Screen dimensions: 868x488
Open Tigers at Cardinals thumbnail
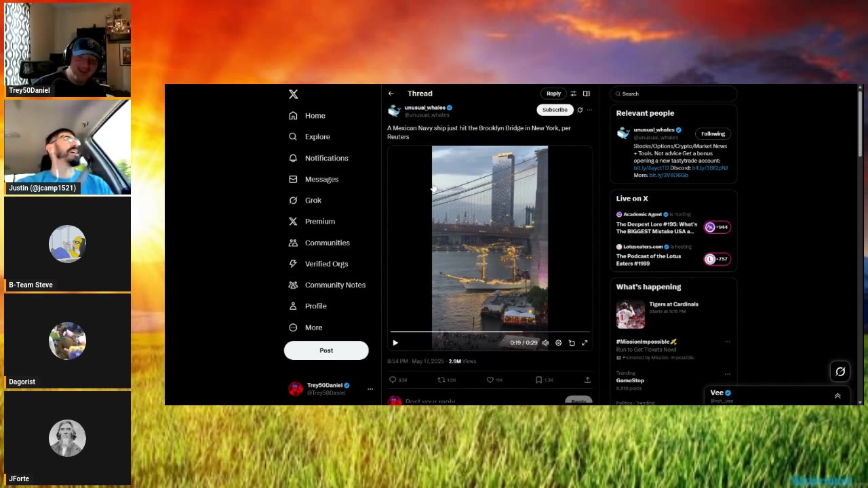(630, 314)
